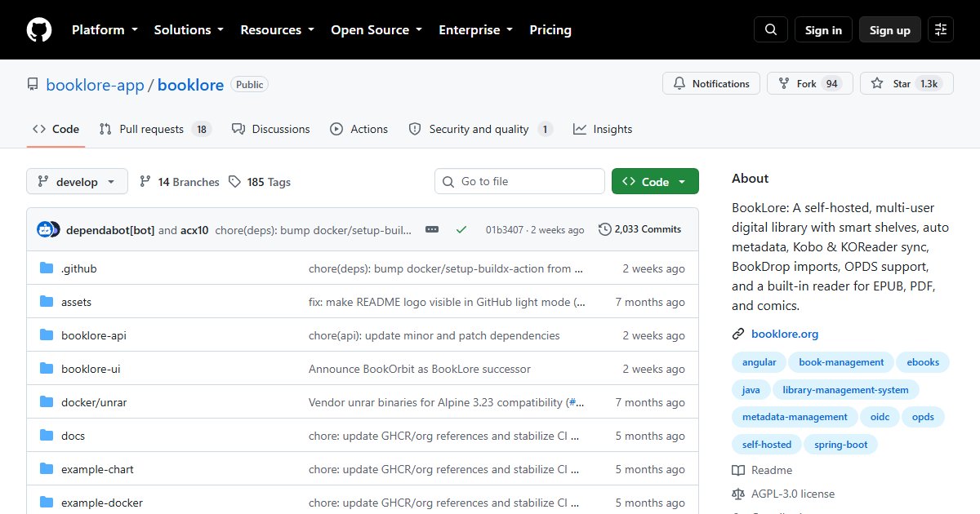Click the docker/unrar folder icon

[x=47, y=402]
